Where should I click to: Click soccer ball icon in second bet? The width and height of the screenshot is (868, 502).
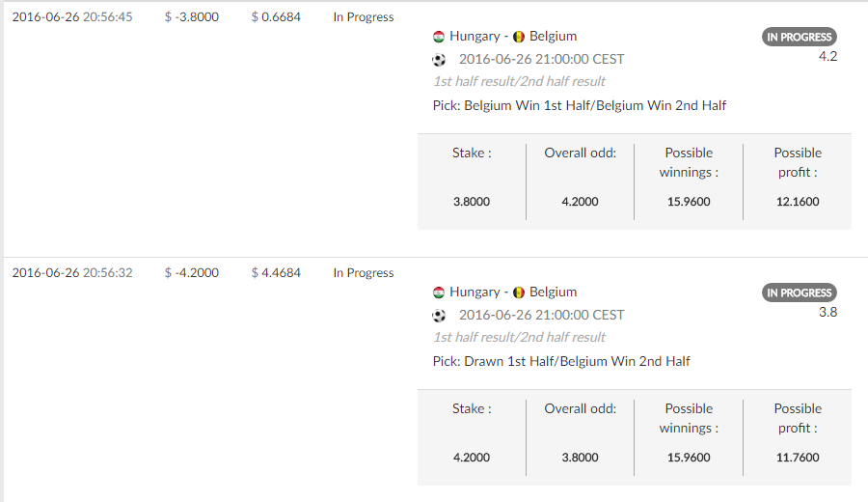[439, 316]
